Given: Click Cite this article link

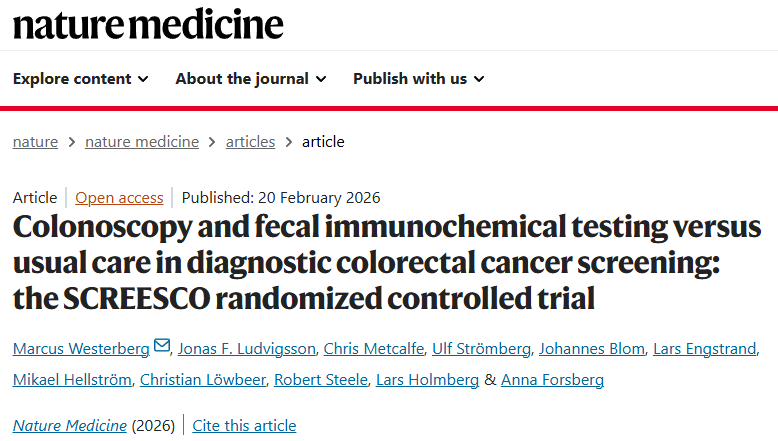Looking at the screenshot, I should (244, 426).
